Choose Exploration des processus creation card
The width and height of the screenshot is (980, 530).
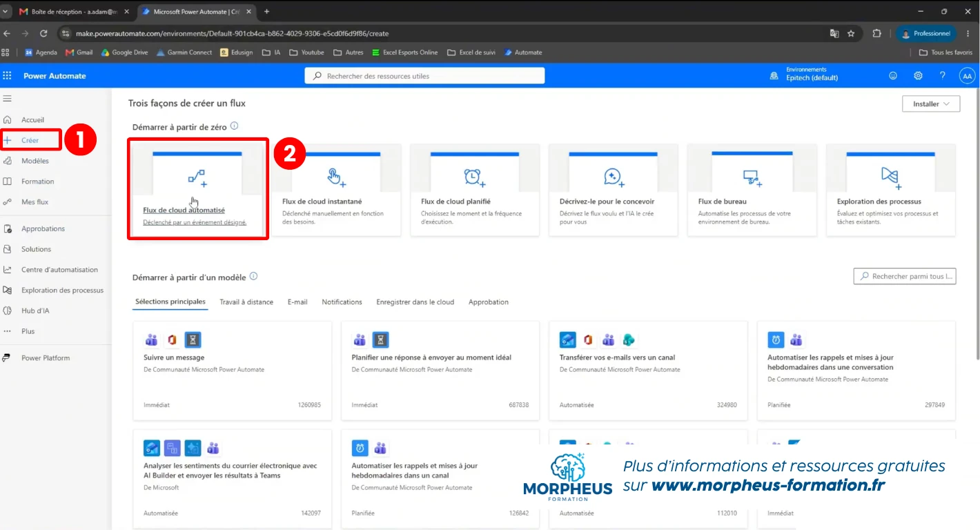coord(890,190)
